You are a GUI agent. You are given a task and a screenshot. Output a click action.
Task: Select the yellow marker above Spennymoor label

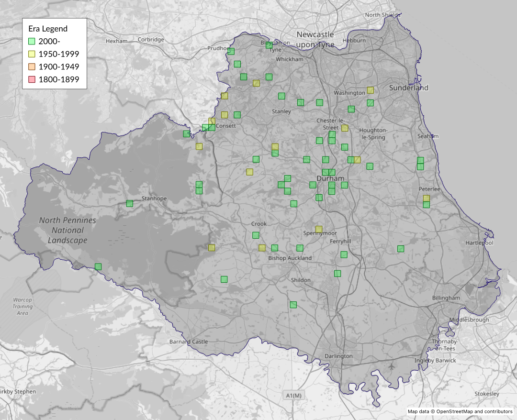pos(319,229)
